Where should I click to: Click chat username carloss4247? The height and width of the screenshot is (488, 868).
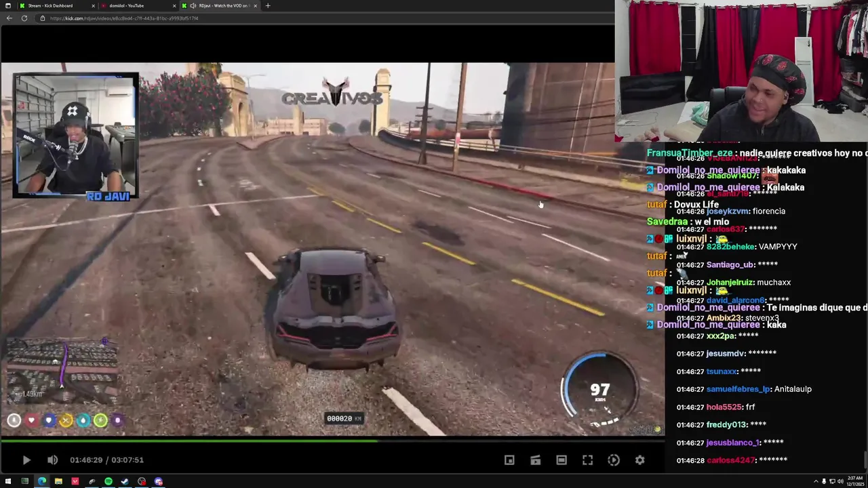tap(730, 460)
